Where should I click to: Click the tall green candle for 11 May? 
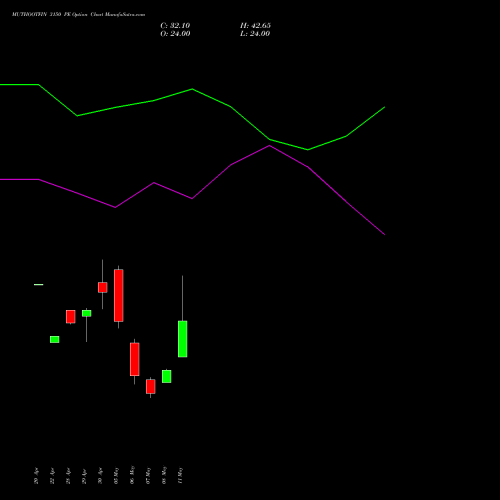[183, 339]
